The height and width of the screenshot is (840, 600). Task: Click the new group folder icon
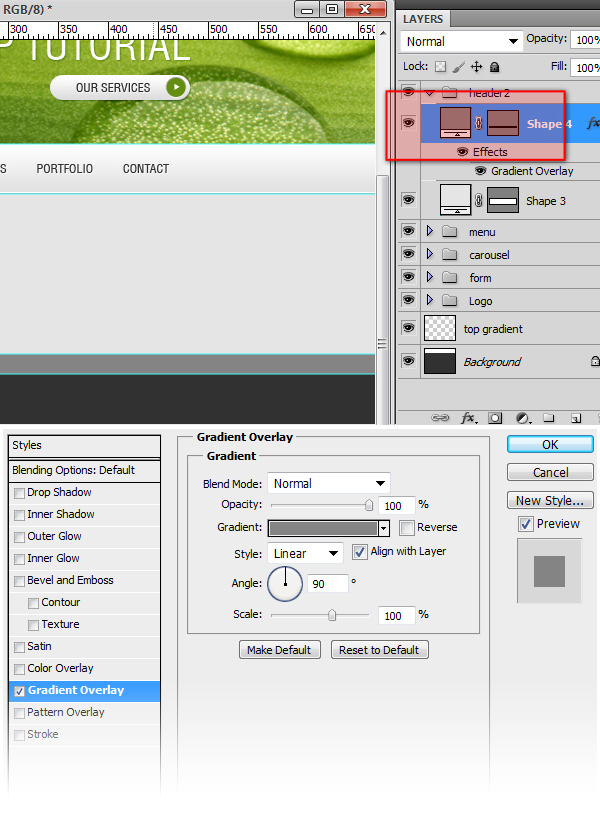tap(549, 418)
